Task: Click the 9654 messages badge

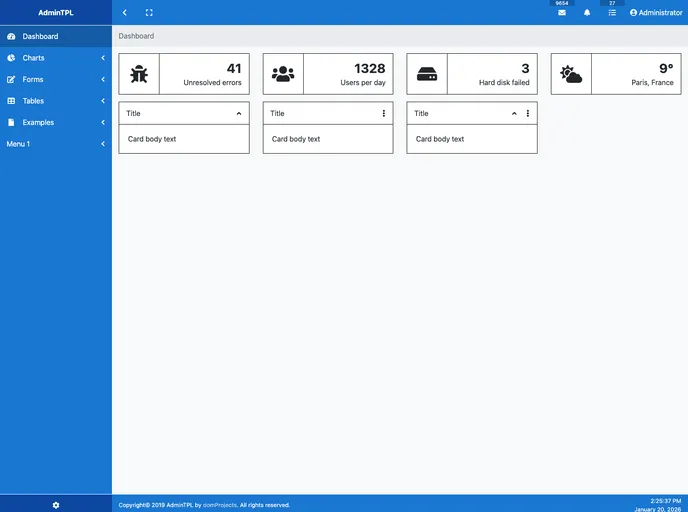Action: [562, 3]
